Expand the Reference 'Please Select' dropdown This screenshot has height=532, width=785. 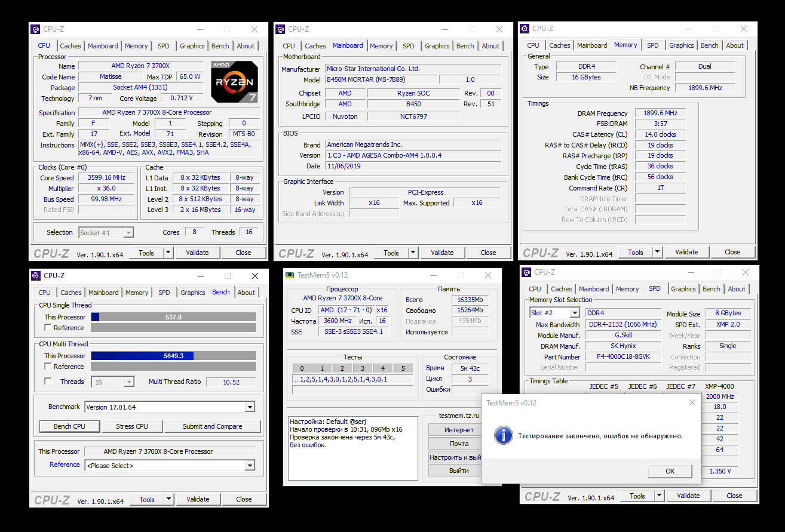tap(250, 466)
